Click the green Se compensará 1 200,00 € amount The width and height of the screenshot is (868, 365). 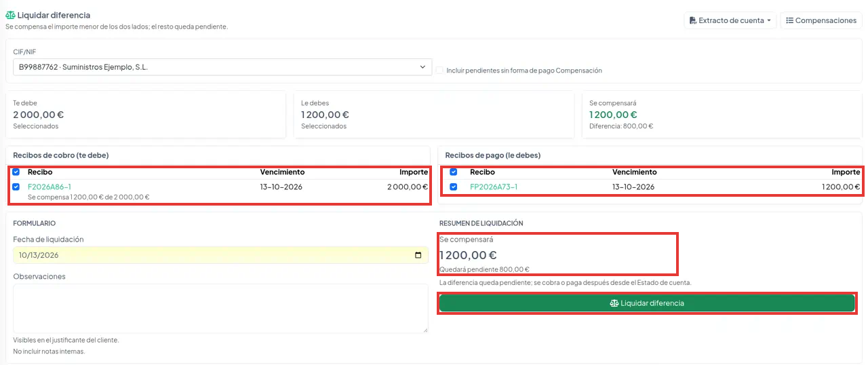[613, 115]
